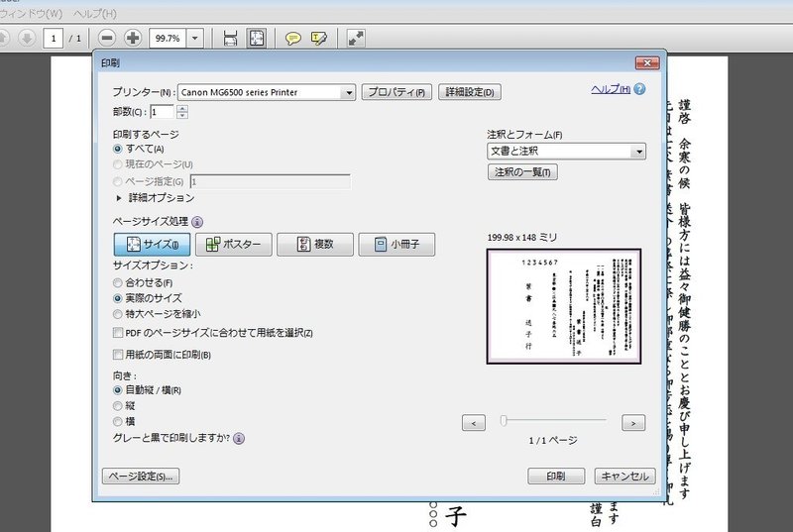Image resolution: width=793 pixels, height=532 pixels.
Task: Enable PDFのページサイズに合わせて用紙を選択 checkbox
Action: point(118,333)
